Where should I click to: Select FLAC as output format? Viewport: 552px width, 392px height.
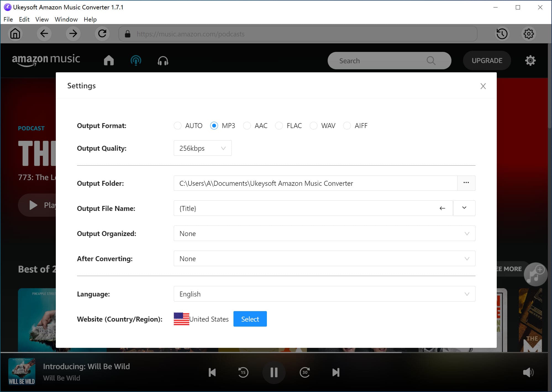tap(279, 126)
